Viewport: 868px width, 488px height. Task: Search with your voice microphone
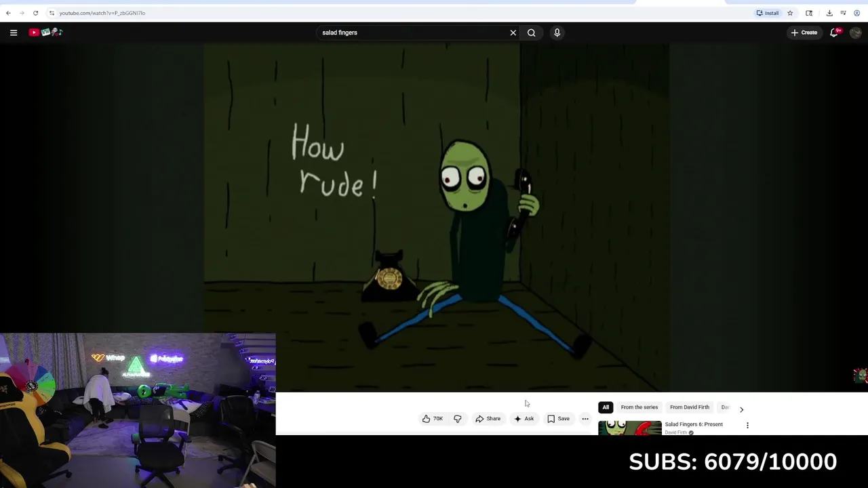click(557, 33)
